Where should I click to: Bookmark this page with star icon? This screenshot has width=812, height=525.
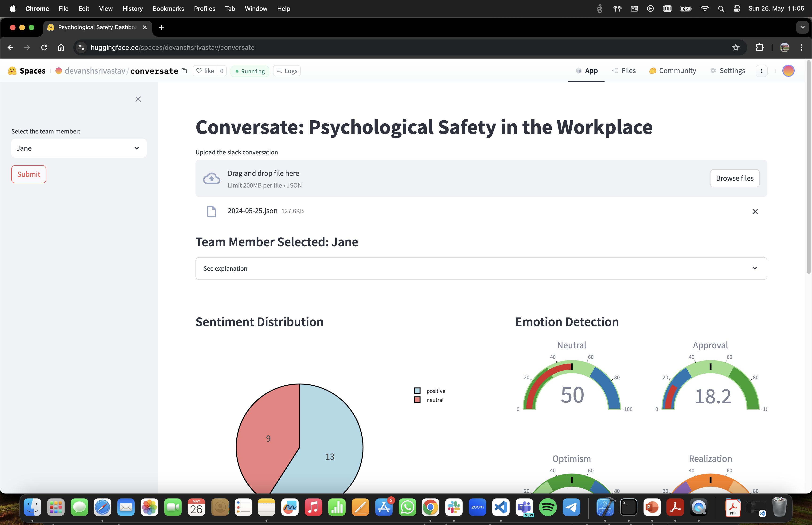736,47
